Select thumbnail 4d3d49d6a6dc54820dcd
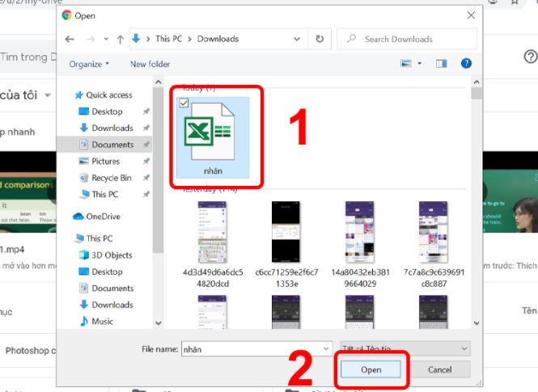 pos(213,232)
